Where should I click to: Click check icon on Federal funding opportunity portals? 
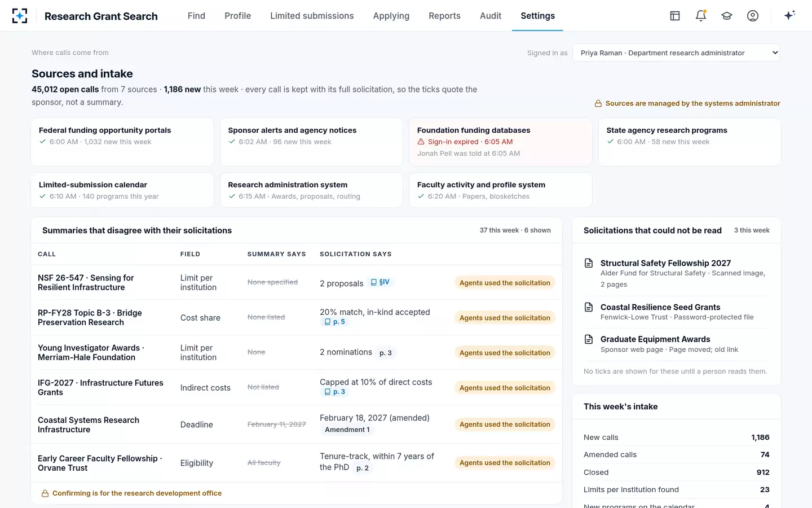(x=42, y=142)
